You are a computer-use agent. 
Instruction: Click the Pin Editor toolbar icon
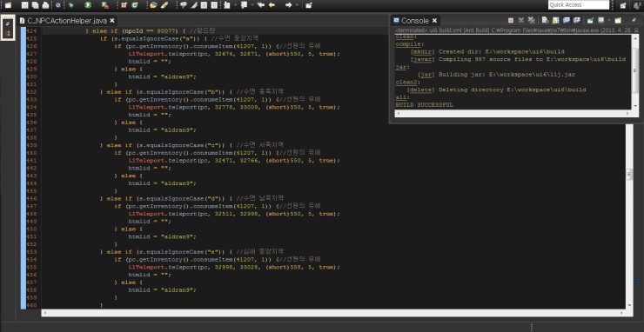[308, 5]
